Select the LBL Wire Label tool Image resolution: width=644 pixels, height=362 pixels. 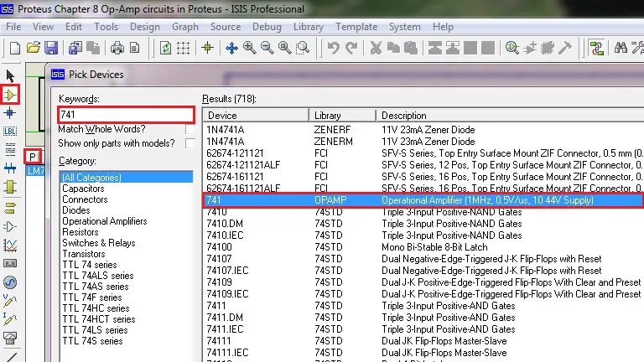[x=10, y=131]
